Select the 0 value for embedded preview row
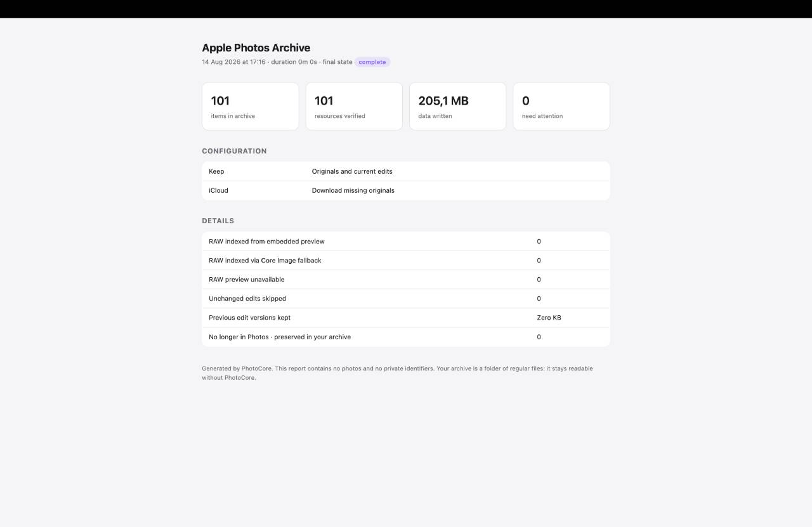 pyautogui.click(x=539, y=242)
